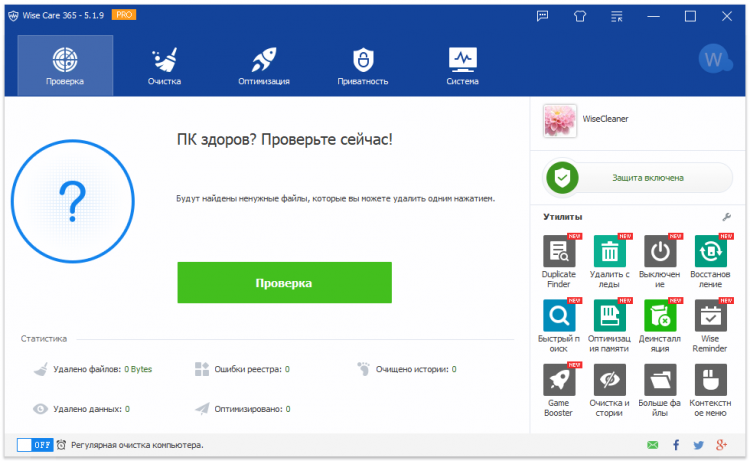Open the skin shirt icon in title bar
The width and height of the screenshot is (750, 461).
580,16
